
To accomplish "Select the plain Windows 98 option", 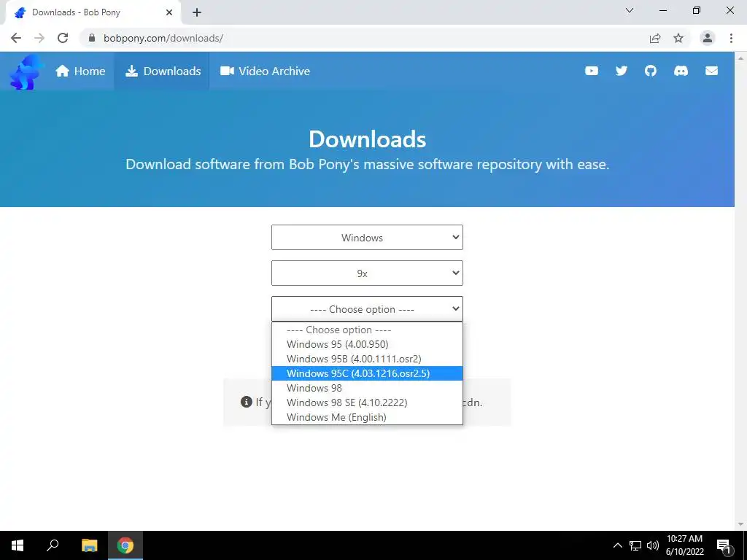I will point(367,388).
